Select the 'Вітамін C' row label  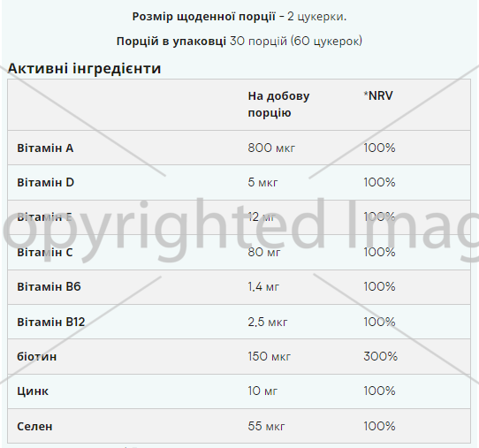tap(45, 252)
